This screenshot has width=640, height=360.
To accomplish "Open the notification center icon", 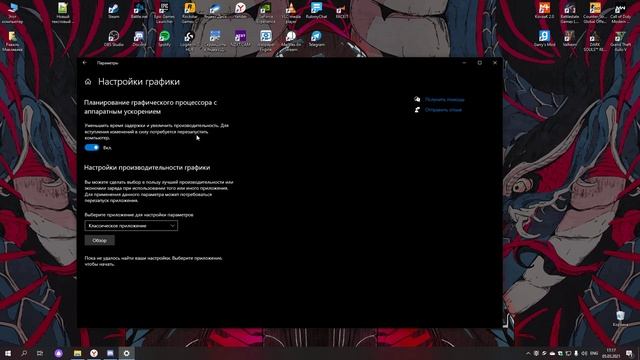I will 629,353.
